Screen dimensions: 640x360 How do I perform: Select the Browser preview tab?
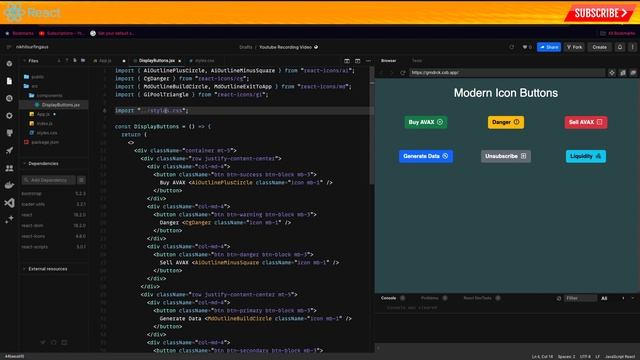coord(389,61)
